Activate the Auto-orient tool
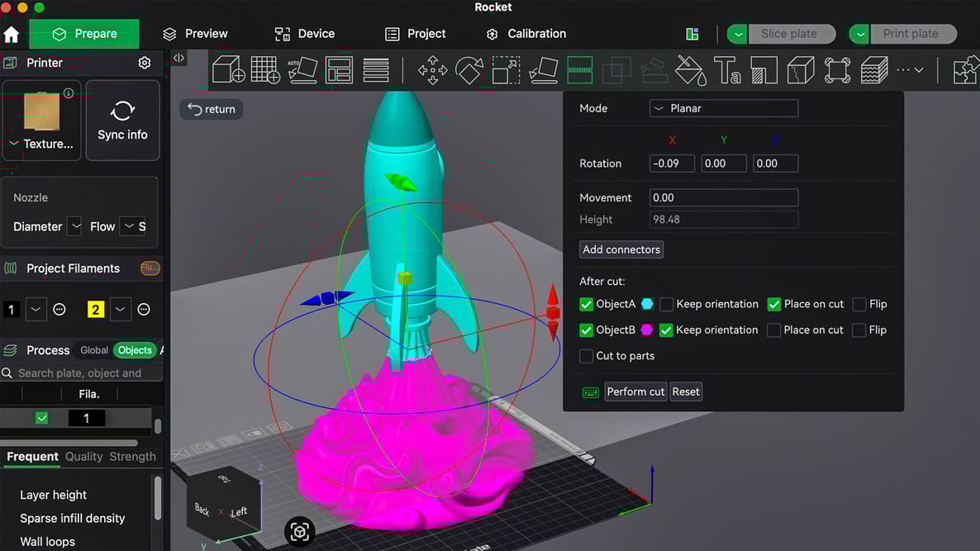This screenshot has height=551, width=980. click(303, 69)
